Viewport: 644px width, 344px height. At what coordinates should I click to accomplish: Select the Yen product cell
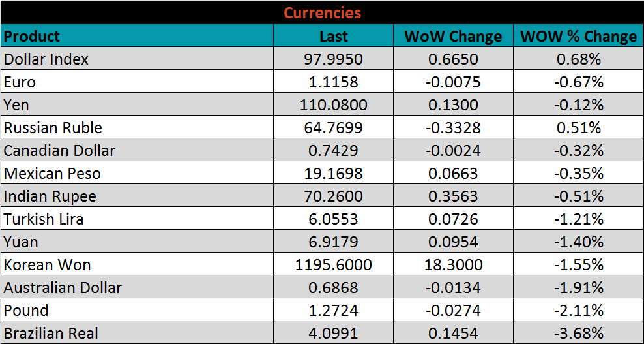click(x=16, y=105)
